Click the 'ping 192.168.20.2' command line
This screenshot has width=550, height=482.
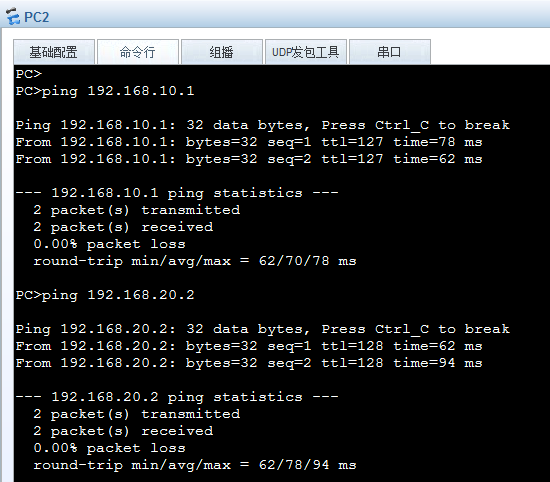[x=105, y=295]
